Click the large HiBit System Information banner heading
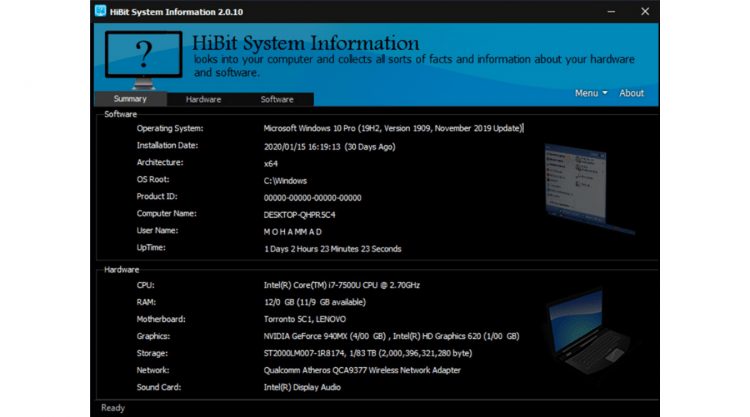Screen dimensions: 750x417 click(x=306, y=43)
